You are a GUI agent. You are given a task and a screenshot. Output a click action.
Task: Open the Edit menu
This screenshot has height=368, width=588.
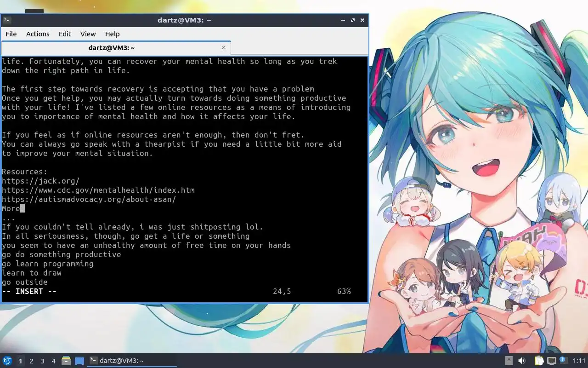click(65, 34)
